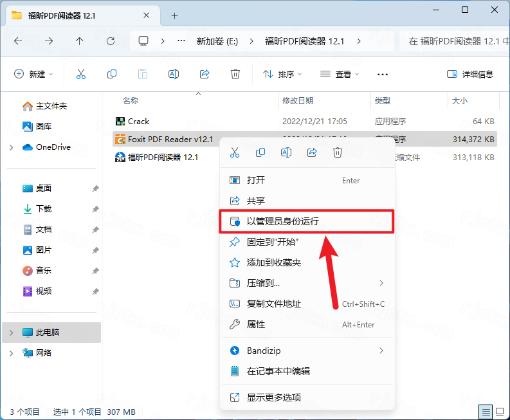Go back with the left arrow

pyautogui.click(x=18, y=41)
